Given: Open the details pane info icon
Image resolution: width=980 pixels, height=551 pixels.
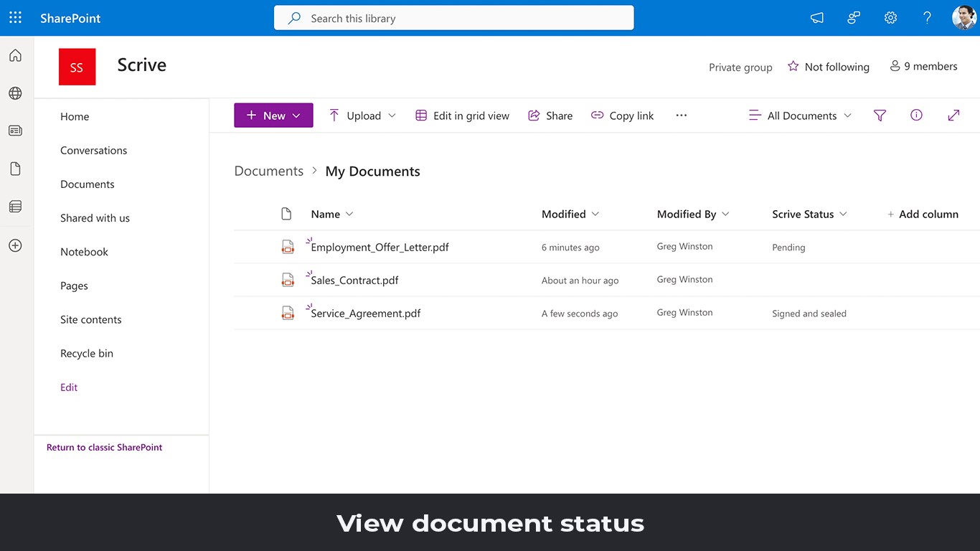Looking at the screenshot, I should click(916, 116).
